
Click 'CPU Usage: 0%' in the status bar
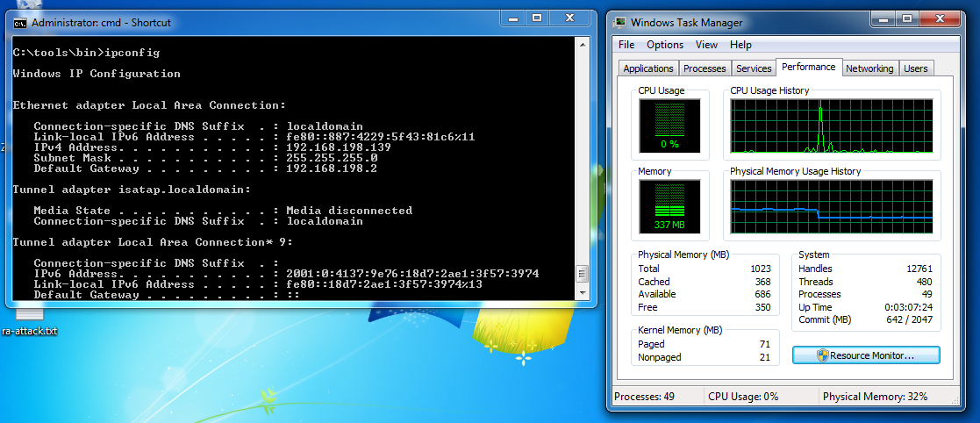click(x=743, y=397)
